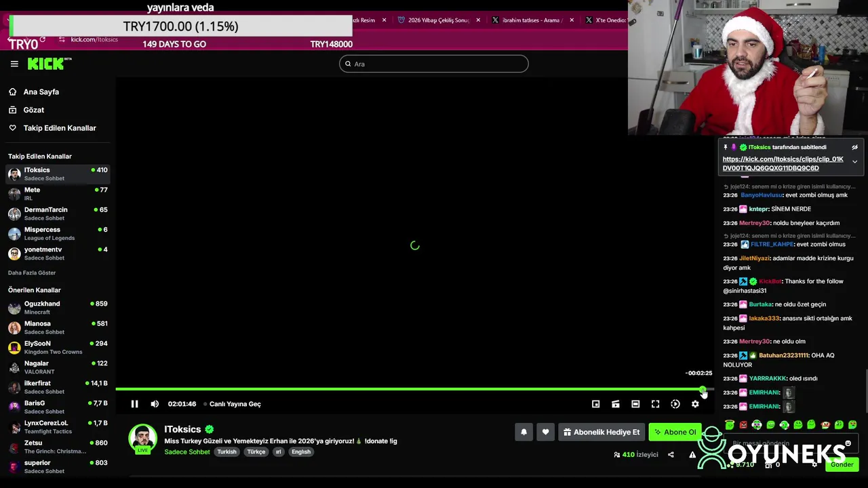This screenshot has height=488, width=868.
Task: Close the ibrahim tatlıses Arama tab
Action: (571, 20)
